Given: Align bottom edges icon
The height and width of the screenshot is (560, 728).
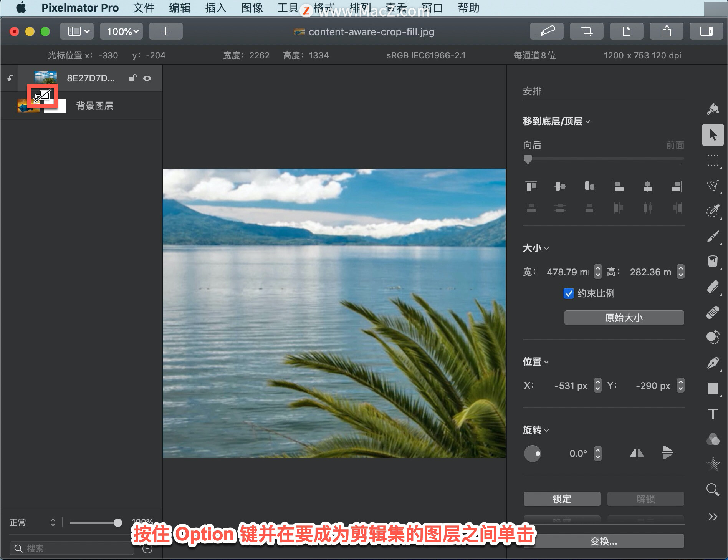Looking at the screenshot, I should click(589, 186).
